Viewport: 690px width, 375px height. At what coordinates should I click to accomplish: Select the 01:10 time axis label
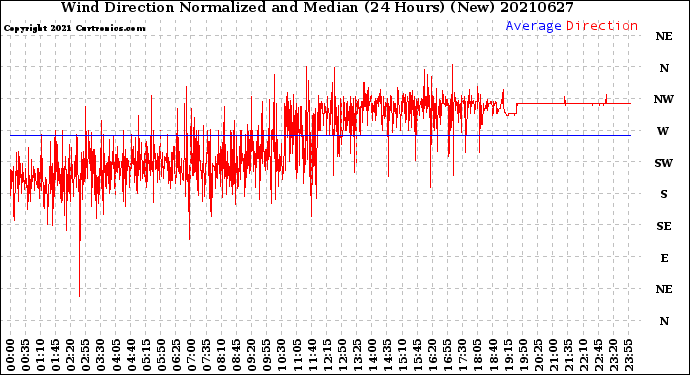(x=40, y=355)
